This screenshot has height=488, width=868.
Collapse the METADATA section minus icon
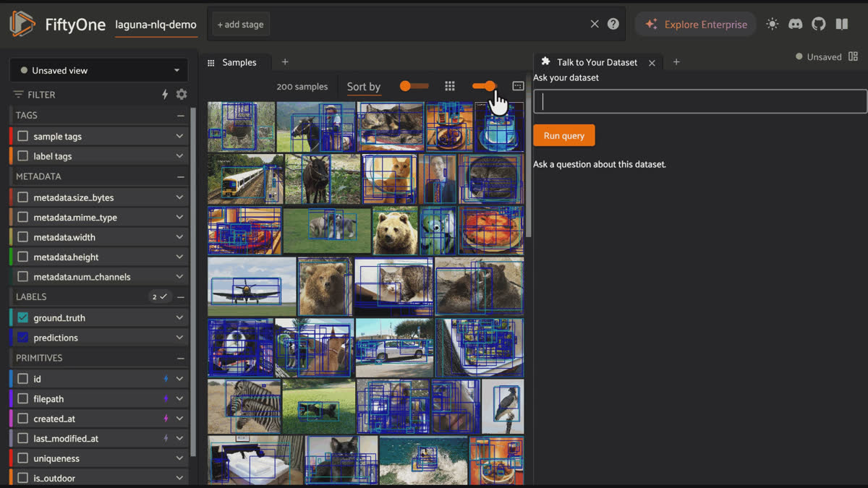coord(181,176)
